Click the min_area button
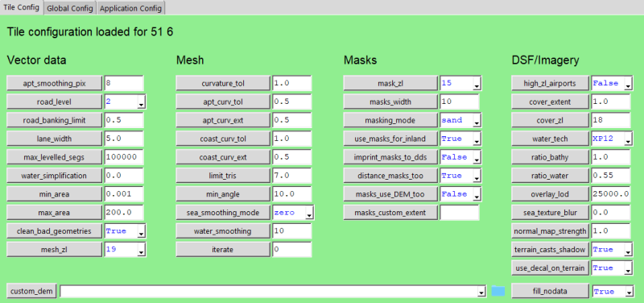The image size is (644, 303). 54,194
